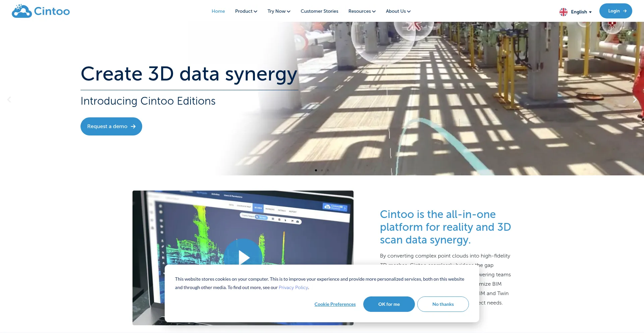This screenshot has width=644, height=333.
Task: Accept cookies with OK for me
Action: pos(389,304)
